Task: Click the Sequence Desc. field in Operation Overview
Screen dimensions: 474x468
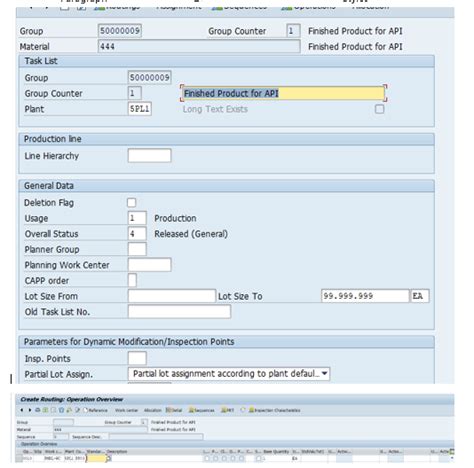Action: coord(156,437)
